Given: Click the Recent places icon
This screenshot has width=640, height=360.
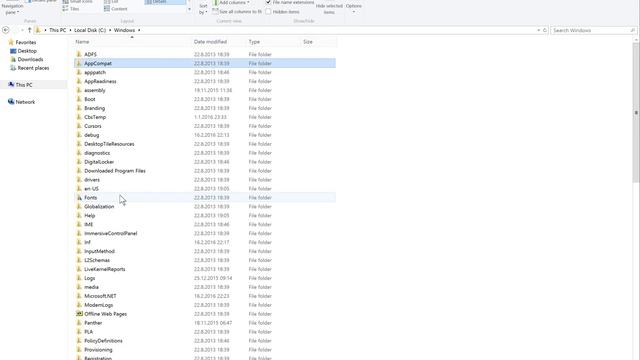Looking at the screenshot, I should click(x=13, y=68).
